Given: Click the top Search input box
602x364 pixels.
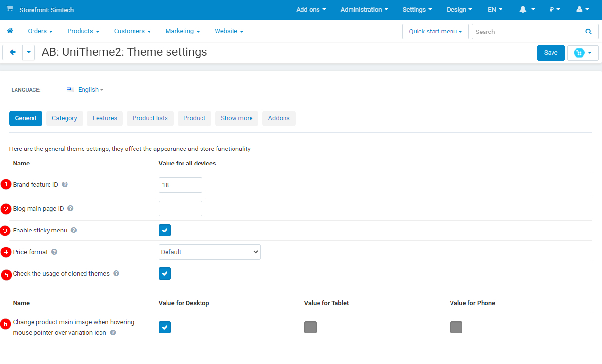Looking at the screenshot, I should 525,32.
